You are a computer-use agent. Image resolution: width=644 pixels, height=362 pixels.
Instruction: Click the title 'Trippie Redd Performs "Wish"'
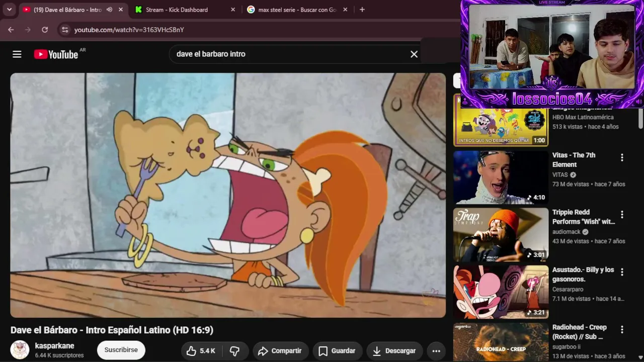click(x=584, y=217)
